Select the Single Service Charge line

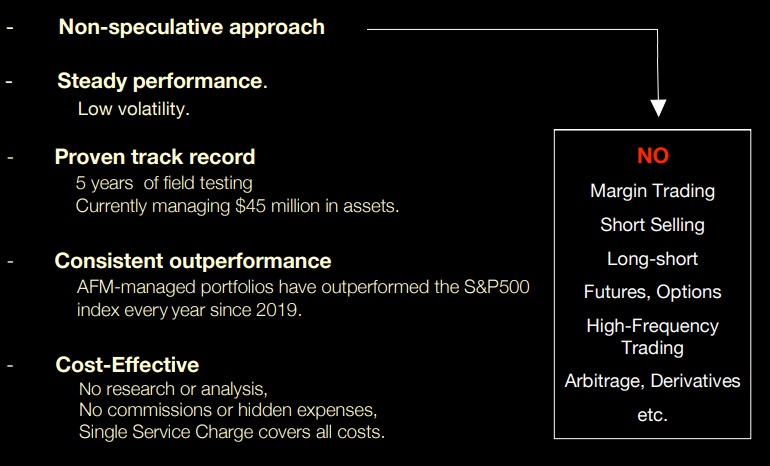232,432
